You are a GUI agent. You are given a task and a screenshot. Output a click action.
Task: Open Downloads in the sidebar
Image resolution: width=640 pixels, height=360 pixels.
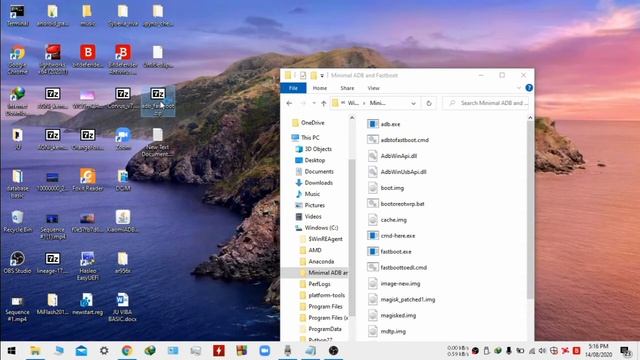coord(314,182)
